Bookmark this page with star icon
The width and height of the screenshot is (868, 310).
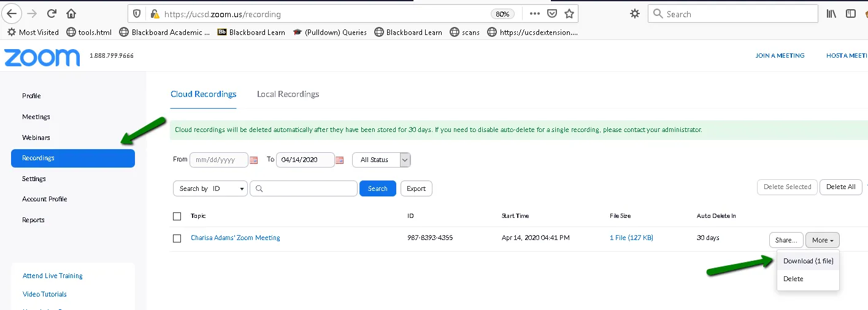[x=569, y=14]
